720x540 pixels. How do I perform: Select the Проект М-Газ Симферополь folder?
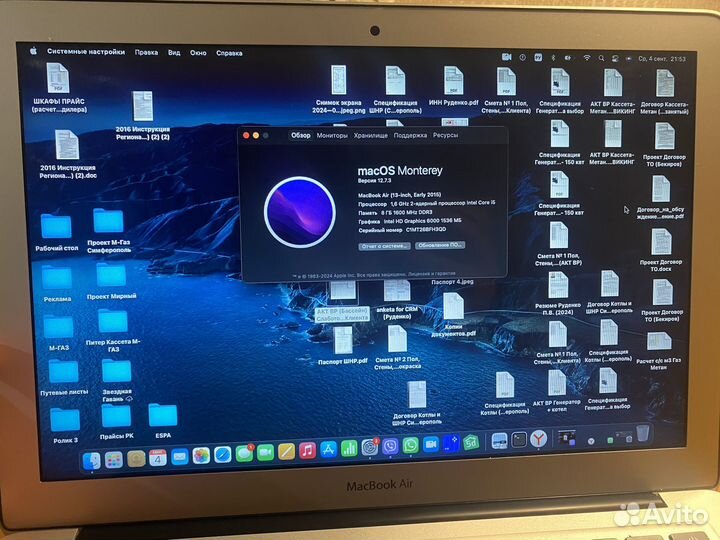[109, 231]
